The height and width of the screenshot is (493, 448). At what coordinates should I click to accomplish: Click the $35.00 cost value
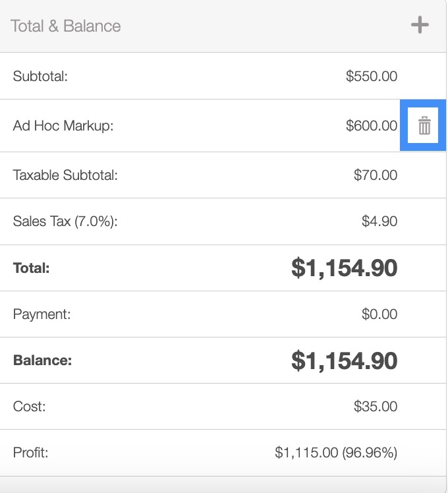(376, 407)
